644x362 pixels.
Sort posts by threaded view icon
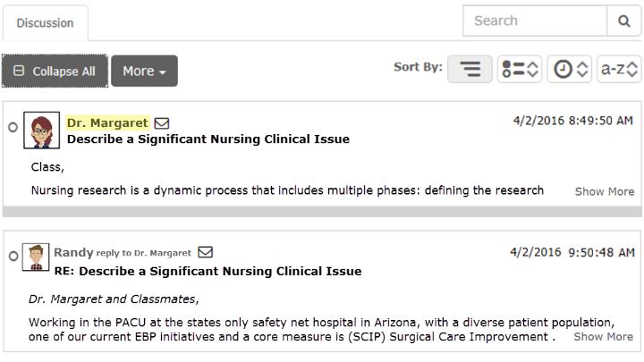pyautogui.click(x=470, y=69)
